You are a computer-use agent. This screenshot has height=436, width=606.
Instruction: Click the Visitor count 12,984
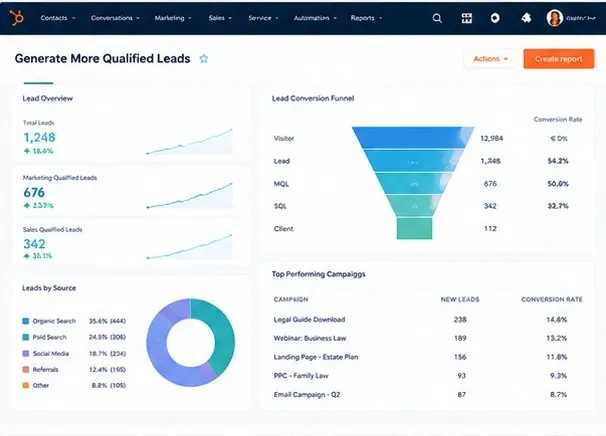492,138
